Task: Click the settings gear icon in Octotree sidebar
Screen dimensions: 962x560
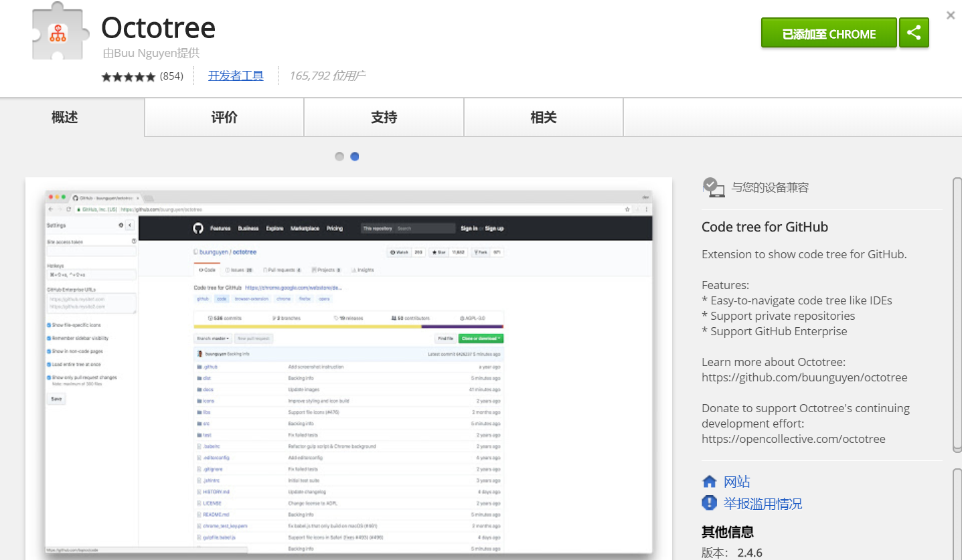Action: click(x=121, y=225)
